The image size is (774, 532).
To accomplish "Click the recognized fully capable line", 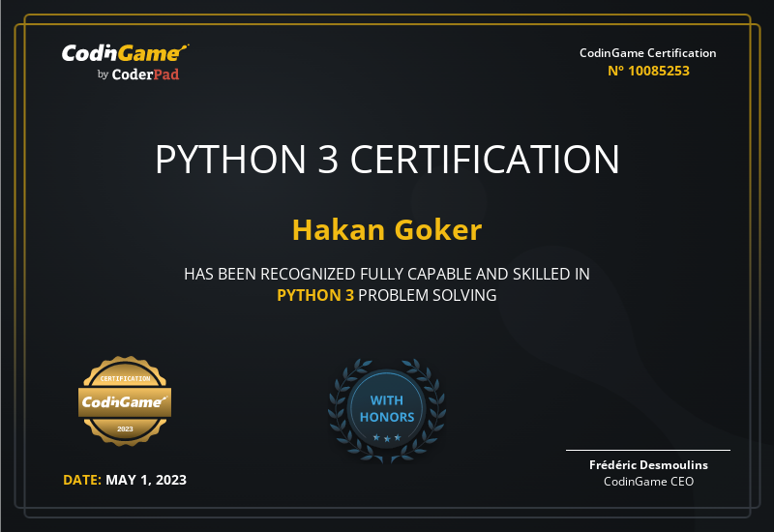I will 387,274.
